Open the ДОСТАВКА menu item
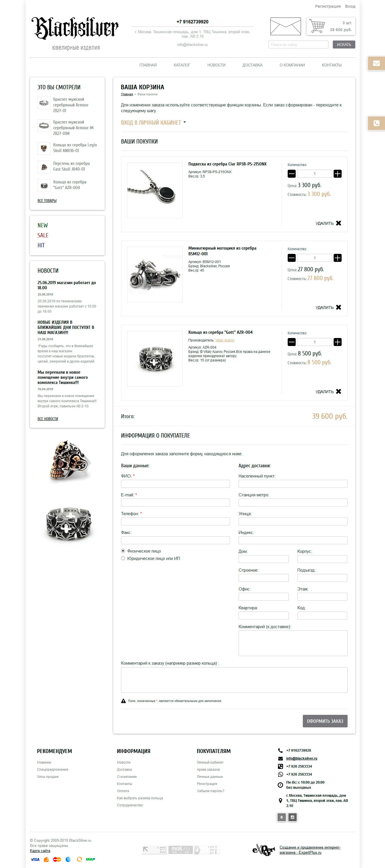Viewport: 385px width, 868px height. click(x=253, y=65)
